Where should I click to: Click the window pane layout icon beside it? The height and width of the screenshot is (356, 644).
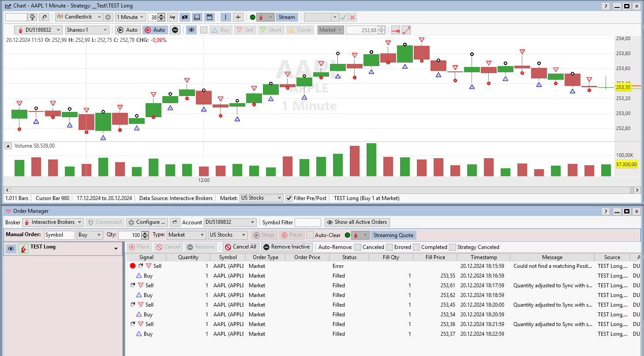[210, 17]
